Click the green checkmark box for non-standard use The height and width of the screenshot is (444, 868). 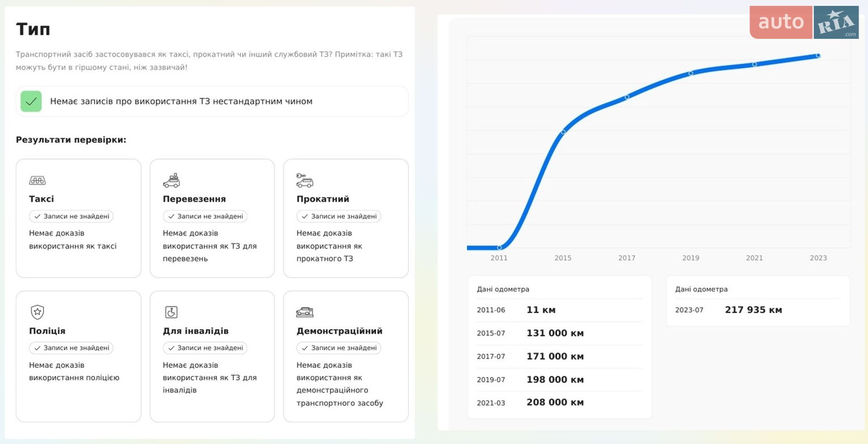(x=31, y=101)
